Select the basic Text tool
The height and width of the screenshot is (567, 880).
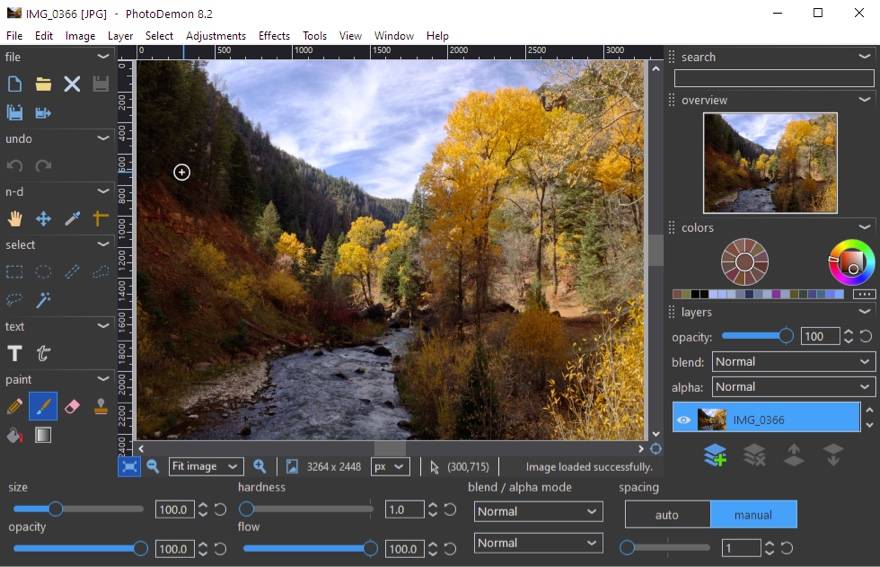point(15,353)
